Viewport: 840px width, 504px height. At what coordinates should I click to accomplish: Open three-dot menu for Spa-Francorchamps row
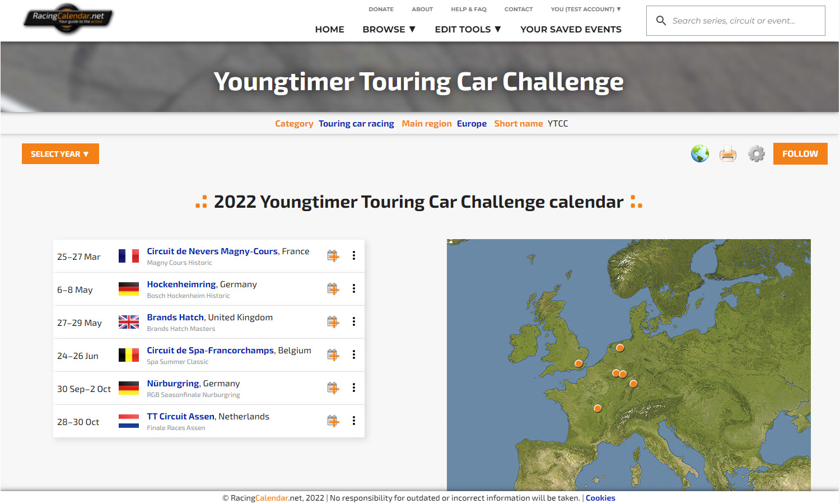click(354, 354)
